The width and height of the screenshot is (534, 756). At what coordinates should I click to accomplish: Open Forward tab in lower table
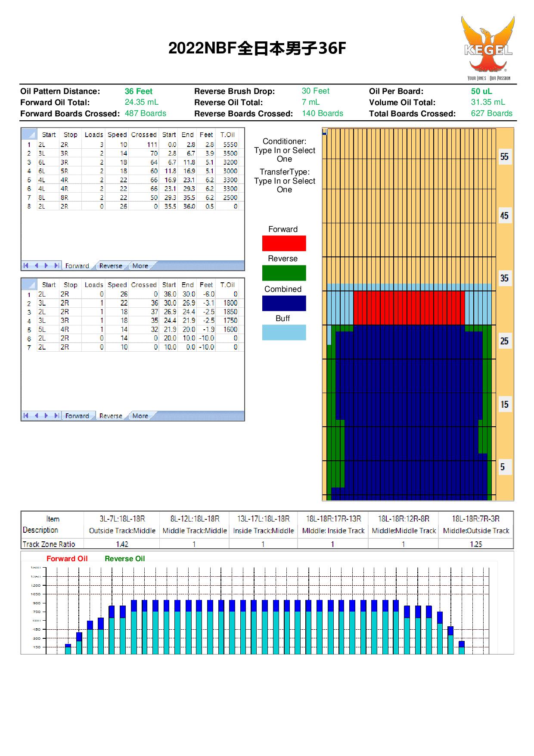pos(77,416)
